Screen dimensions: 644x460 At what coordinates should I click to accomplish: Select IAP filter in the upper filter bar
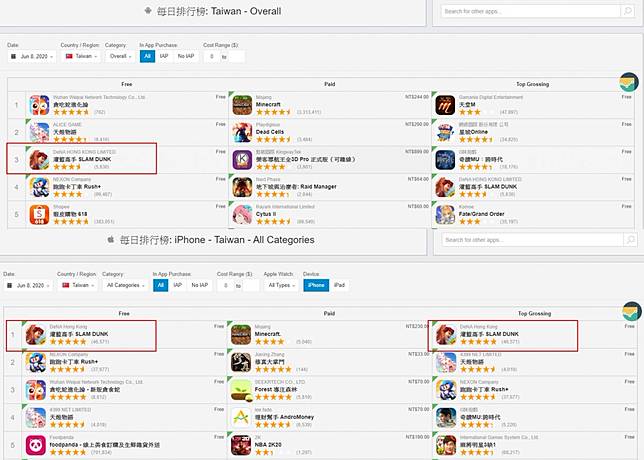pyautogui.click(x=164, y=56)
